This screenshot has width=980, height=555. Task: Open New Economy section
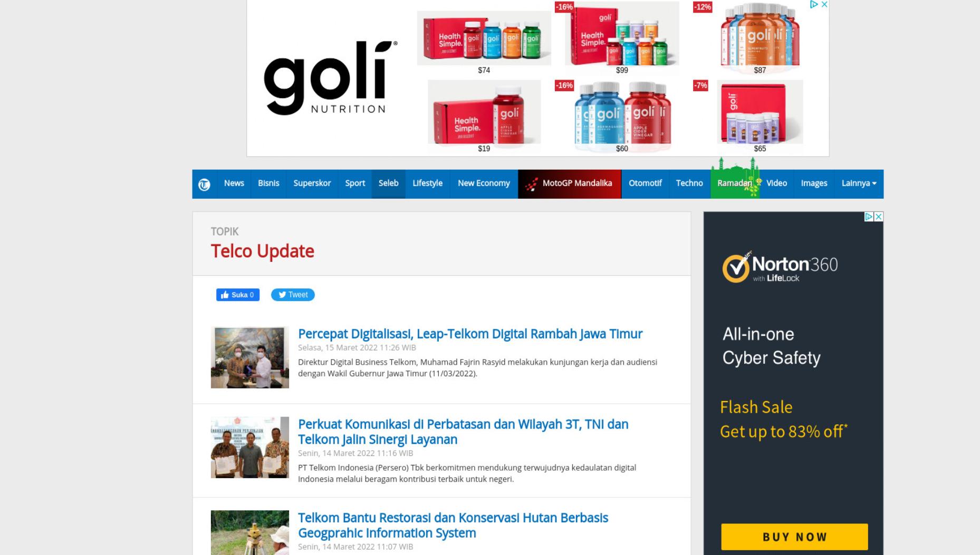[x=484, y=183]
